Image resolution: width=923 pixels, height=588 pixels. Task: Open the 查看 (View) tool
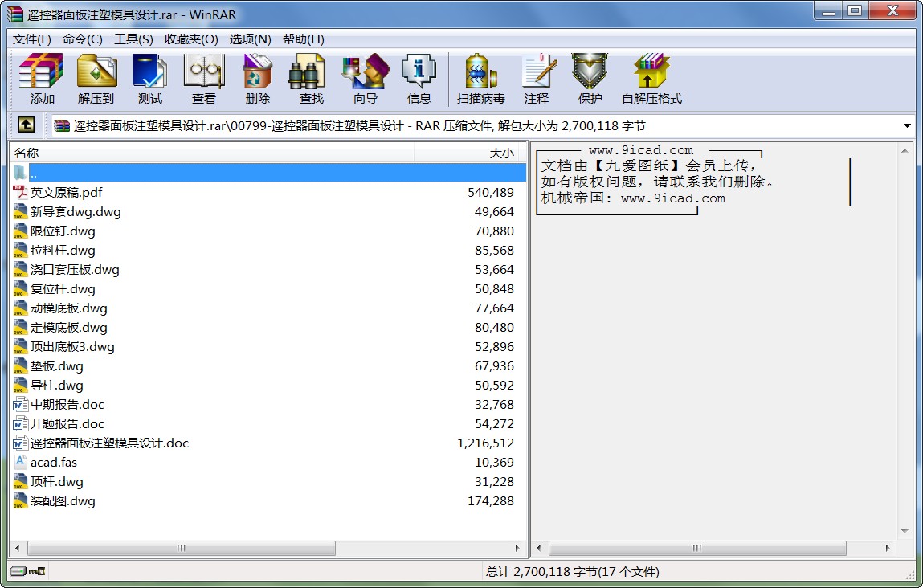204,78
